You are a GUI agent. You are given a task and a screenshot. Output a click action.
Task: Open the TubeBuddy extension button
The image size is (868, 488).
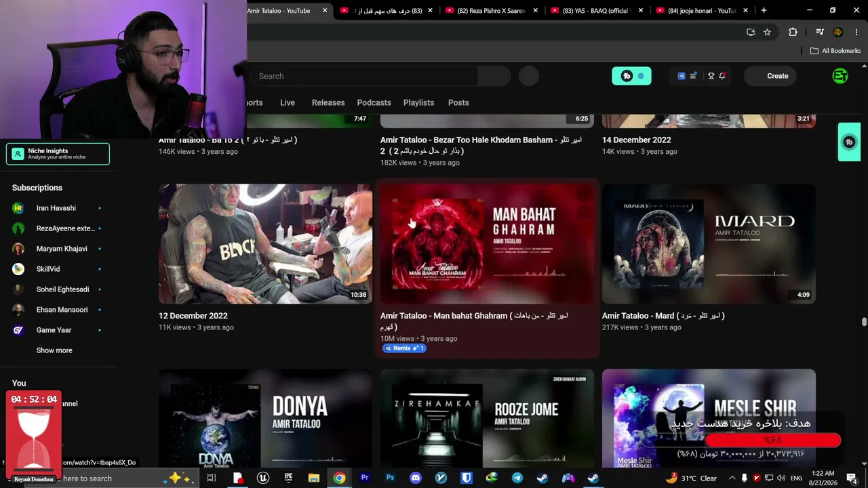tap(631, 76)
